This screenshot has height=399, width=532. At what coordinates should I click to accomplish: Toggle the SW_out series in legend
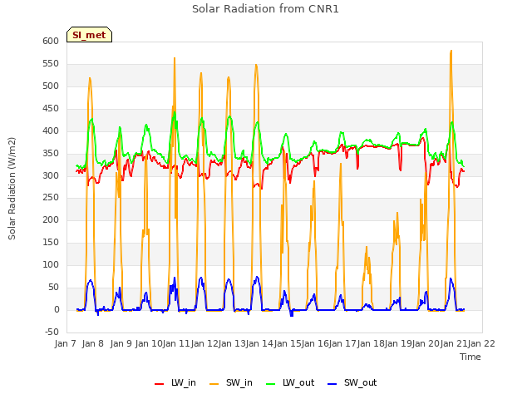[352, 382]
